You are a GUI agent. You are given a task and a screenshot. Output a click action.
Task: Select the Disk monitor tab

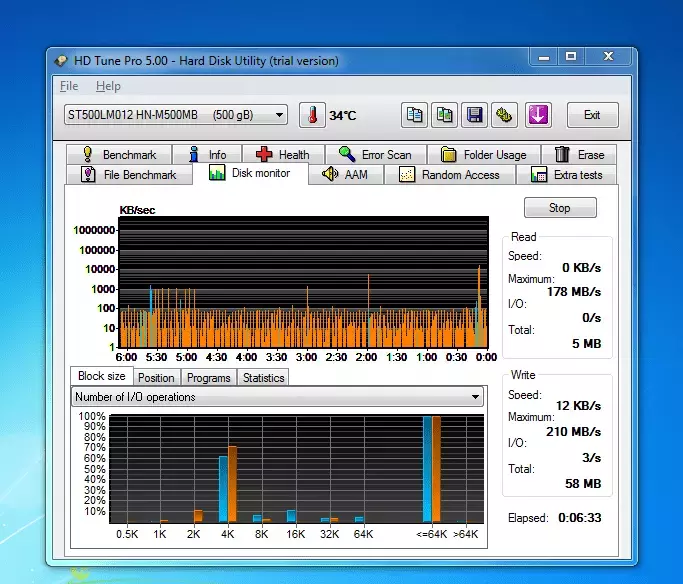coord(250,173)
